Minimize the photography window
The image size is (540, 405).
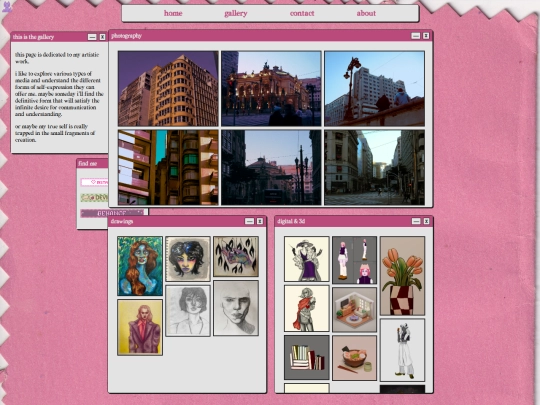click(416, 36)
